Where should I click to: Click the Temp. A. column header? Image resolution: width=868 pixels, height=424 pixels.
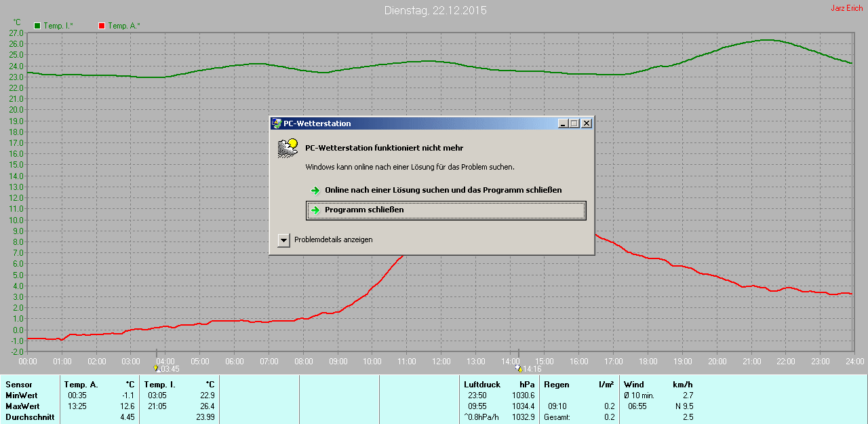81,385
